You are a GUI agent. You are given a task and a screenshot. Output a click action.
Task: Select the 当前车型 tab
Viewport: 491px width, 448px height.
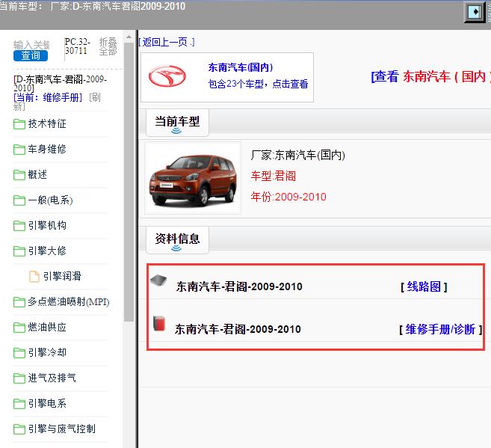point(177,123)
